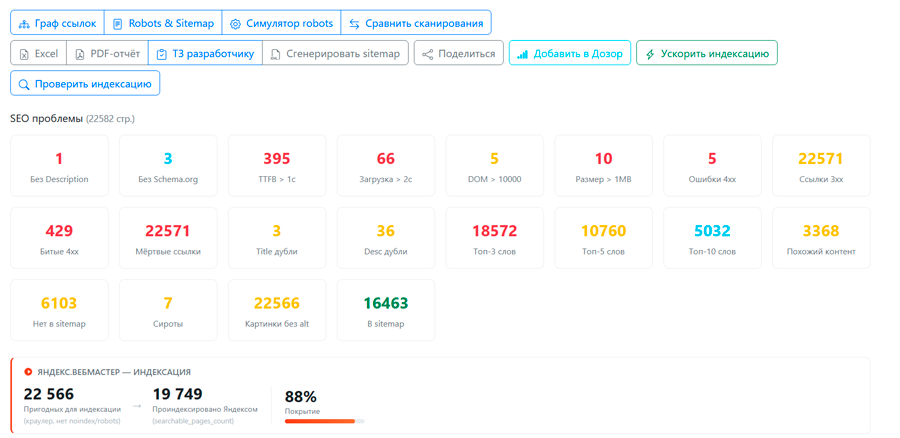Click the Excel file icon

pyautogui.click(x=24, y=55)
